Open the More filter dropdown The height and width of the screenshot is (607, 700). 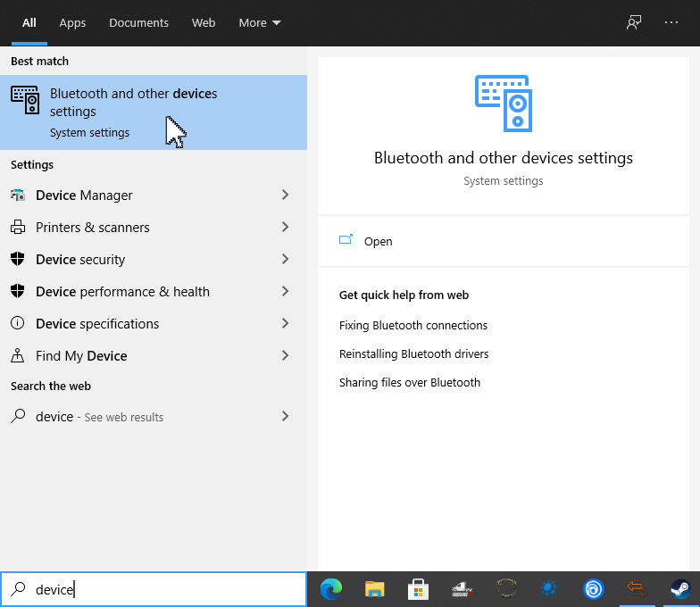tap(259, 23)
